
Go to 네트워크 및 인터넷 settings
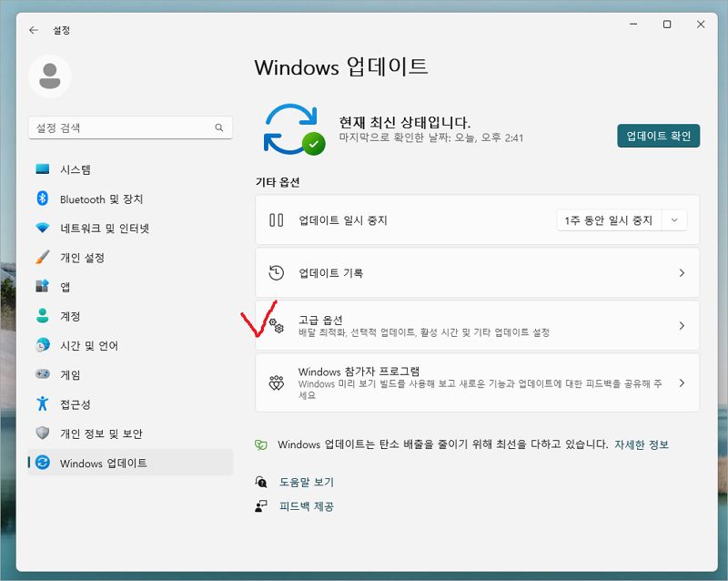pyautogui.click(x=104, y=229)
